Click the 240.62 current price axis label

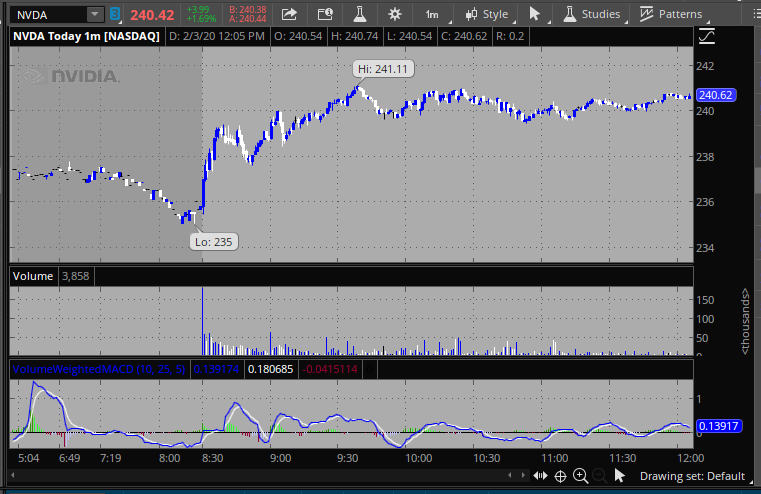click(716, 95)
